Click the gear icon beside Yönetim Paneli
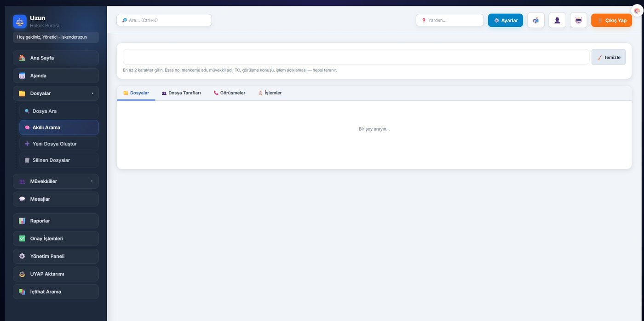 click(22, 256)
